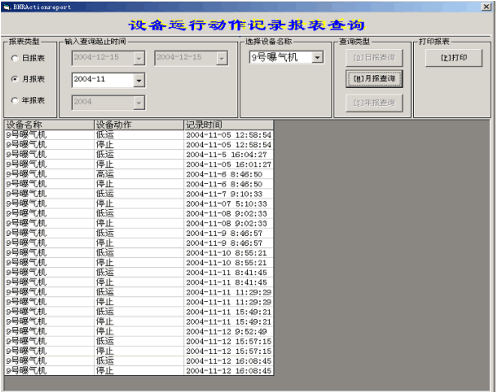Select cell 2004-11-05 12:58:54 in first row

coord(228,135)
